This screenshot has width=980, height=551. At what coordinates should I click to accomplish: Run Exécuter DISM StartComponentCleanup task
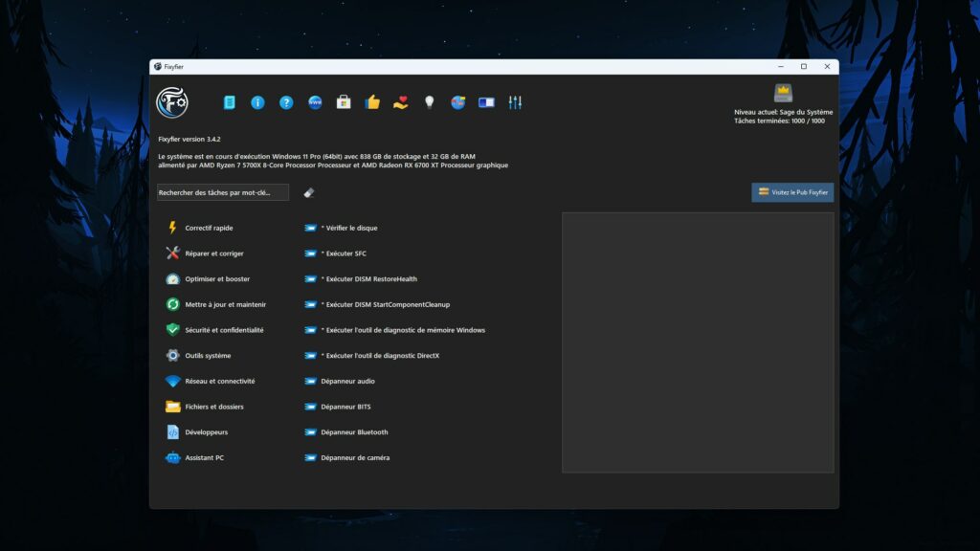377,305
